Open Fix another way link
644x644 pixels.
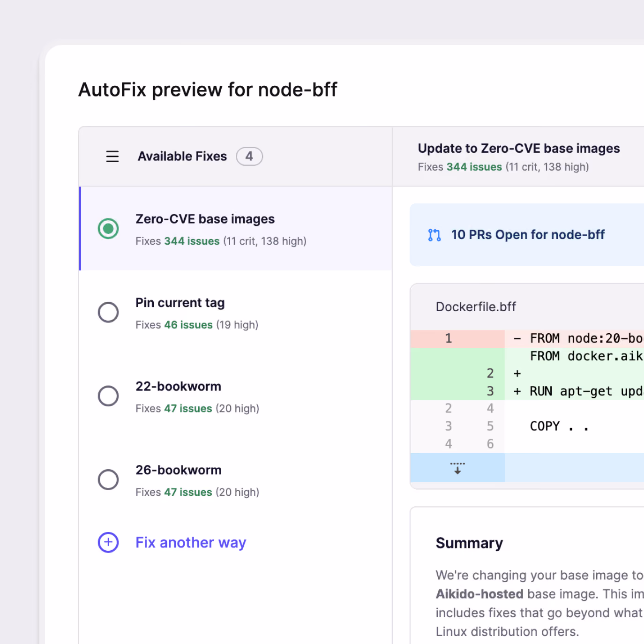coord(191,543)
